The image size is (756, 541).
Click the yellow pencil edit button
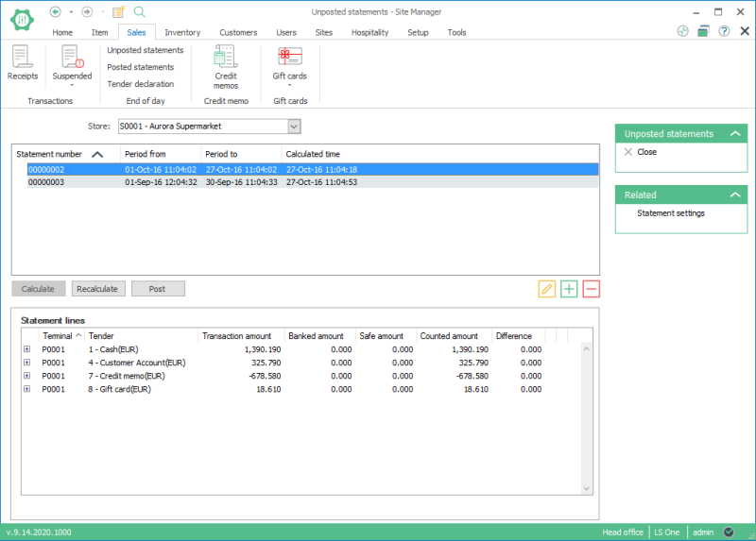(546, 289)
